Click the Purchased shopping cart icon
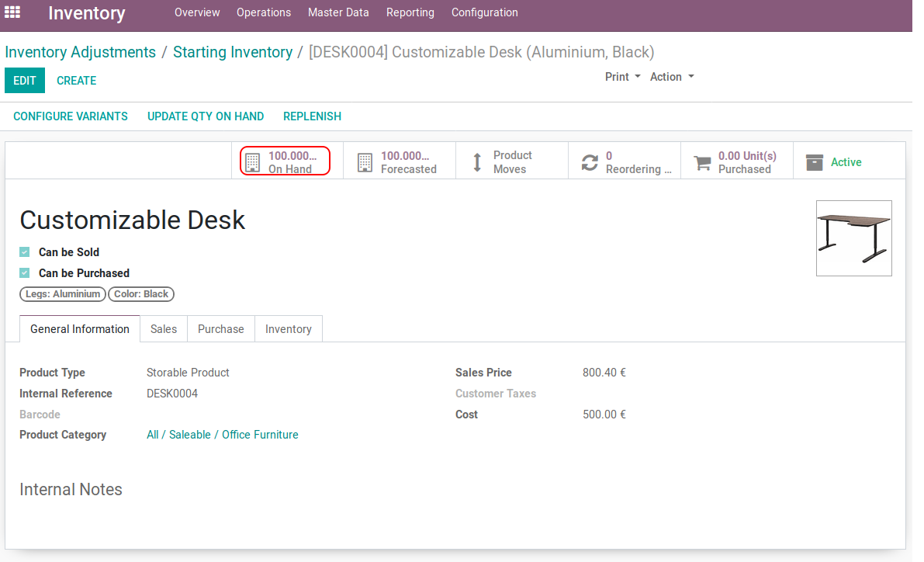This screenshot has width=924, height=562. click(702, 162)
